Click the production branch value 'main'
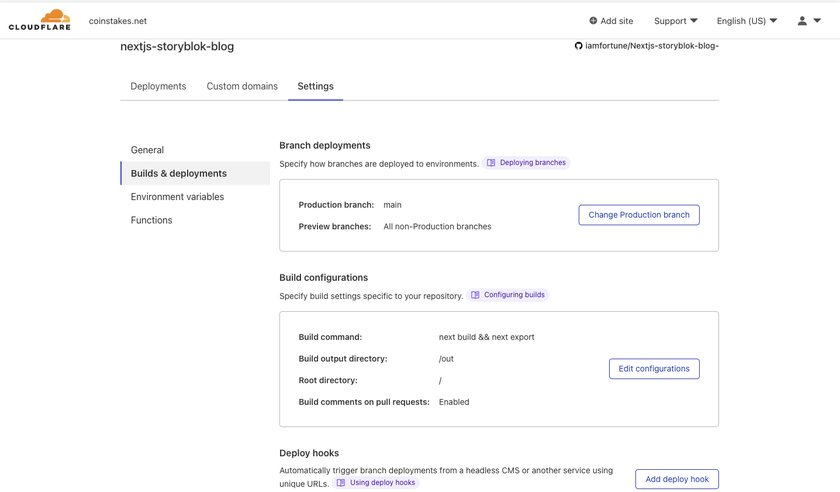This screenshot has width=840, height=492. [x=392, y=205]
